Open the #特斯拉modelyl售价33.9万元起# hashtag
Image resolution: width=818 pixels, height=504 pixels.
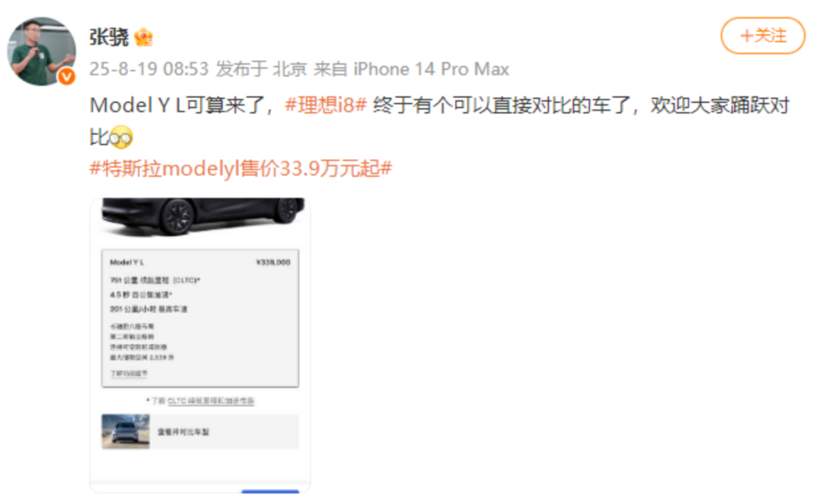241,168
